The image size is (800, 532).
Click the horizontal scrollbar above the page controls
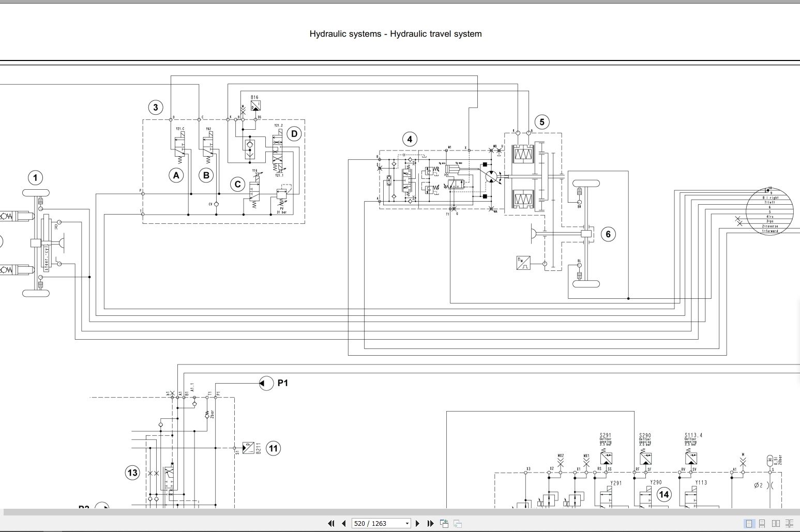coord(400,512)
